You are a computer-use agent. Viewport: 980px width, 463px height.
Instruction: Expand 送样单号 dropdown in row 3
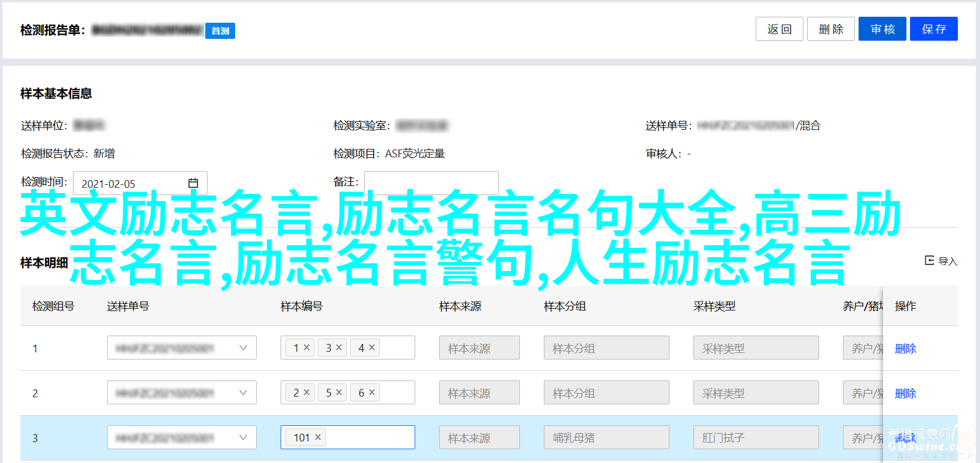click(x=243, y=437)
